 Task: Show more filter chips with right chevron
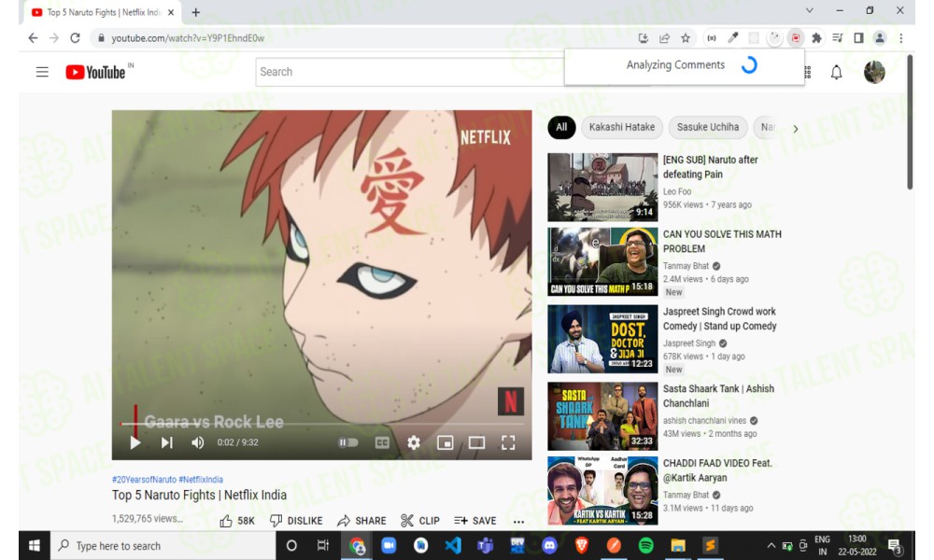[x=795, y=129]
